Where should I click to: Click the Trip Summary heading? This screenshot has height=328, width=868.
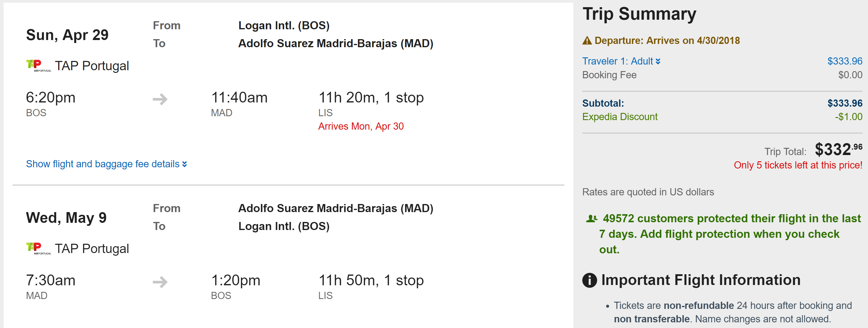point(639,14)
